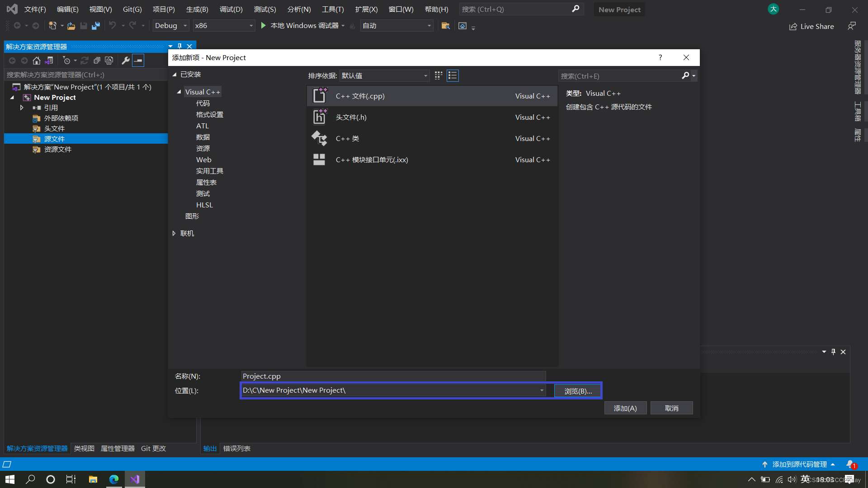Switch template list to medium list view
868x488 pixels.
453,75
